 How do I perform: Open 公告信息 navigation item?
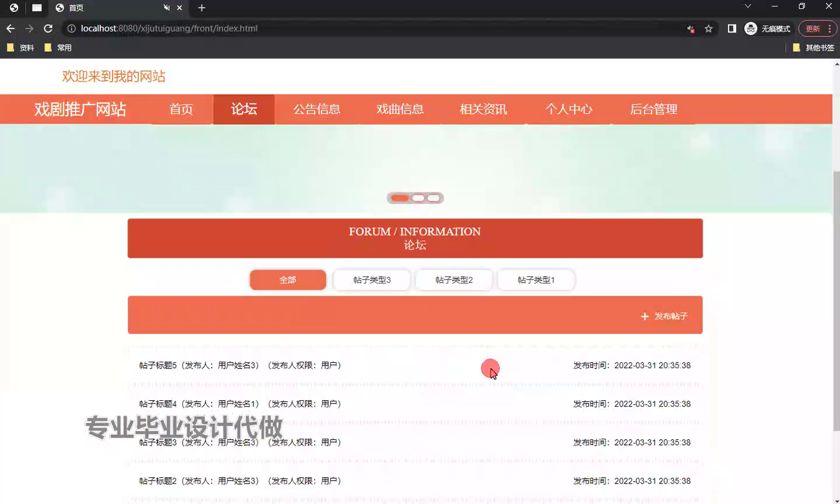click(x=317, y=109)
